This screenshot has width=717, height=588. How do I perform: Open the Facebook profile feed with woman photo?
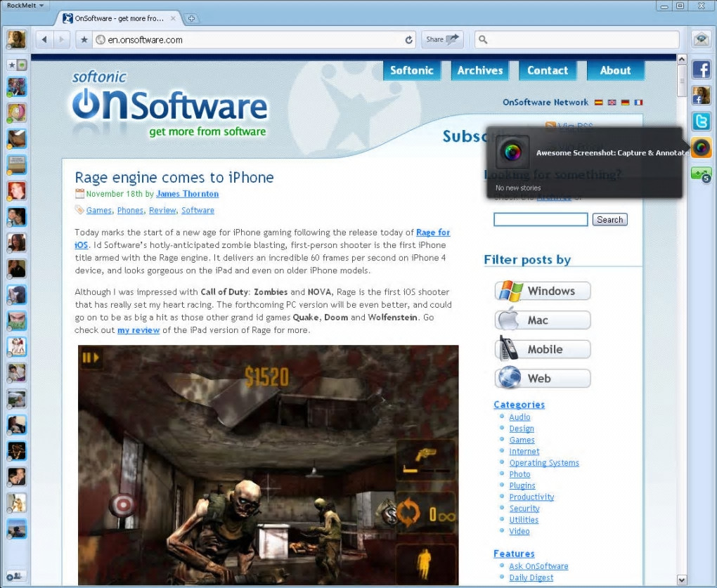point(701,96)
